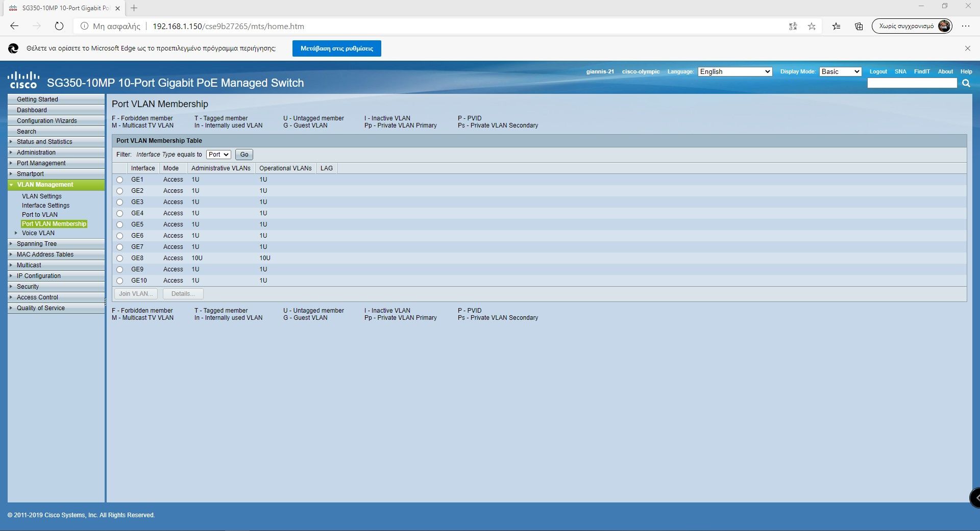The width and height of the screenshot is (980, 531).
Task: Click the Go filter button
Action: coord(244,155)
